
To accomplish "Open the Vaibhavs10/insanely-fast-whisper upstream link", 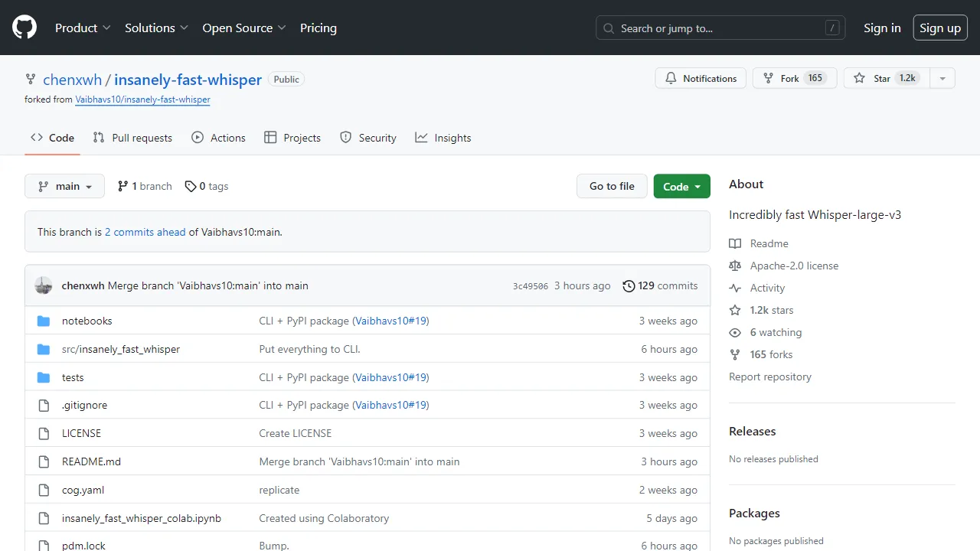I will (142, 99).
